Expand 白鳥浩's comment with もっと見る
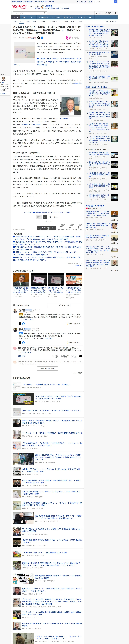This screenshot has width=129, height=644. coord(48,338)
